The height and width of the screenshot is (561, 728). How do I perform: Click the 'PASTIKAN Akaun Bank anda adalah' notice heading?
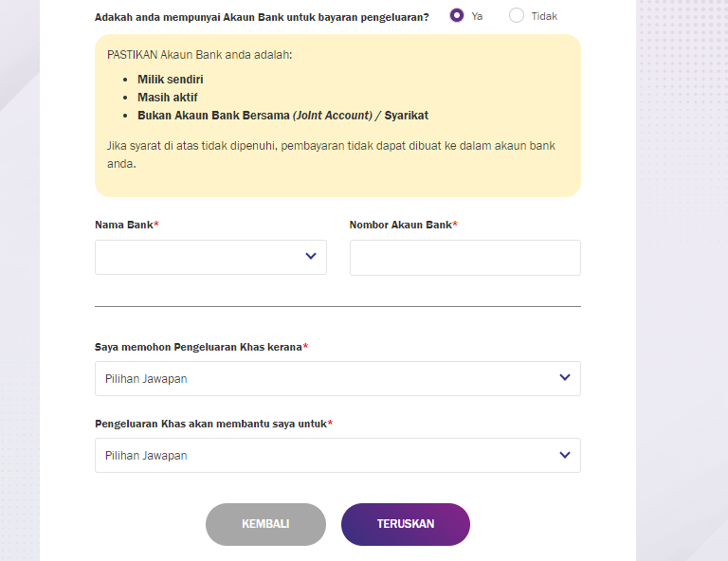coord(200,55)
